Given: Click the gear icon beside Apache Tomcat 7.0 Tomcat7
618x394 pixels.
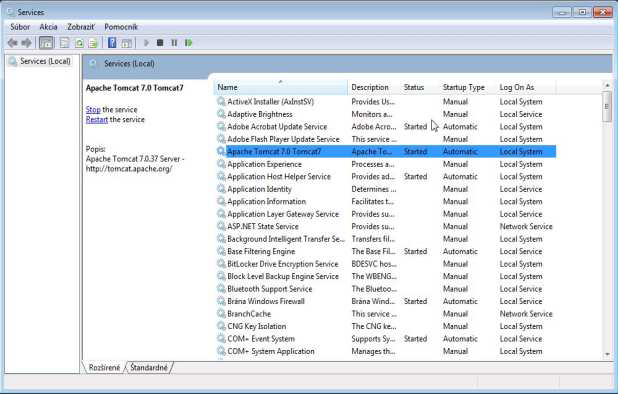Looking at the screenshot, I should 221,151.
